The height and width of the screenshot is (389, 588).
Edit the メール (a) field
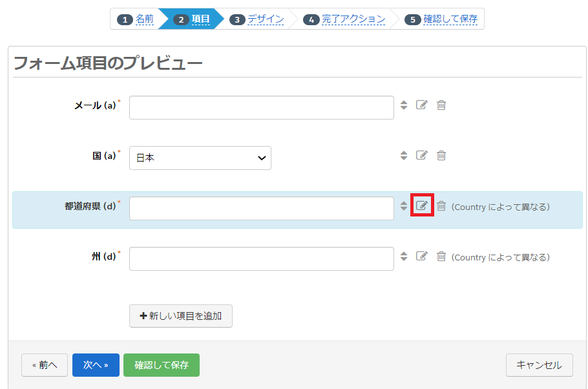(x=421, y=105)
